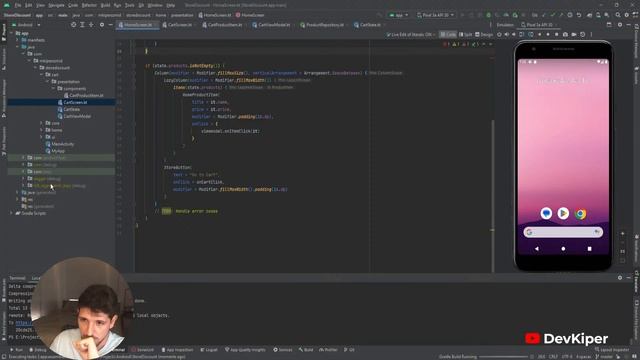The image size is (640, 360).
Task: Open Chrome on emulator home screen
Action: (580, 213)
